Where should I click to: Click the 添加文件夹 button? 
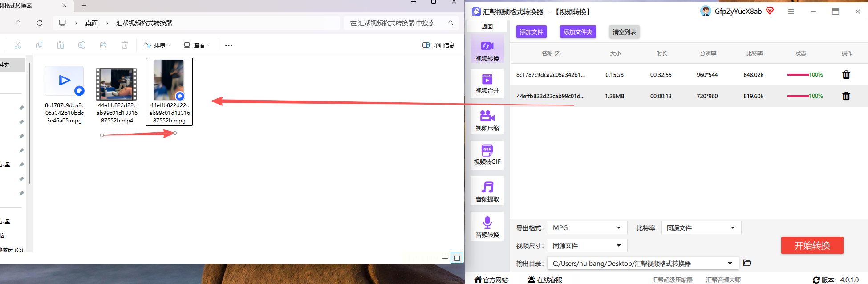[578, 32]
